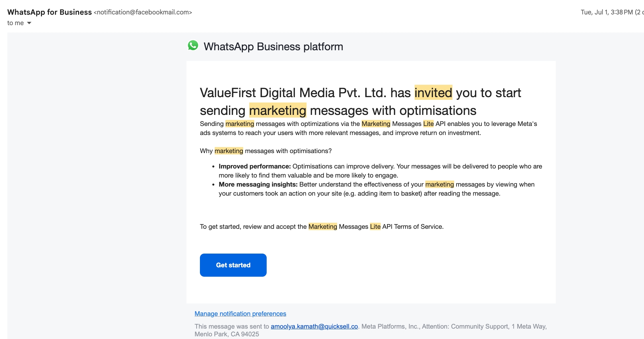Click the "to me" recipient text
The image size is (644, 339).
tap(15, 23)
